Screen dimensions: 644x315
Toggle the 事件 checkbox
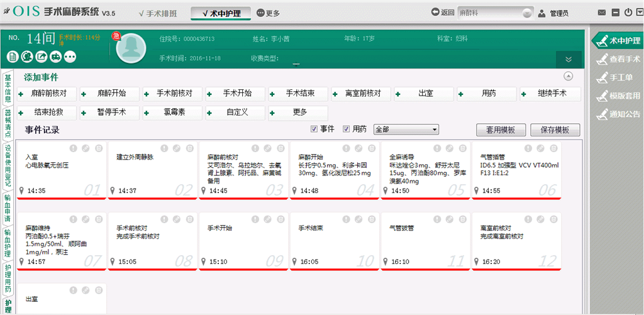314,129
